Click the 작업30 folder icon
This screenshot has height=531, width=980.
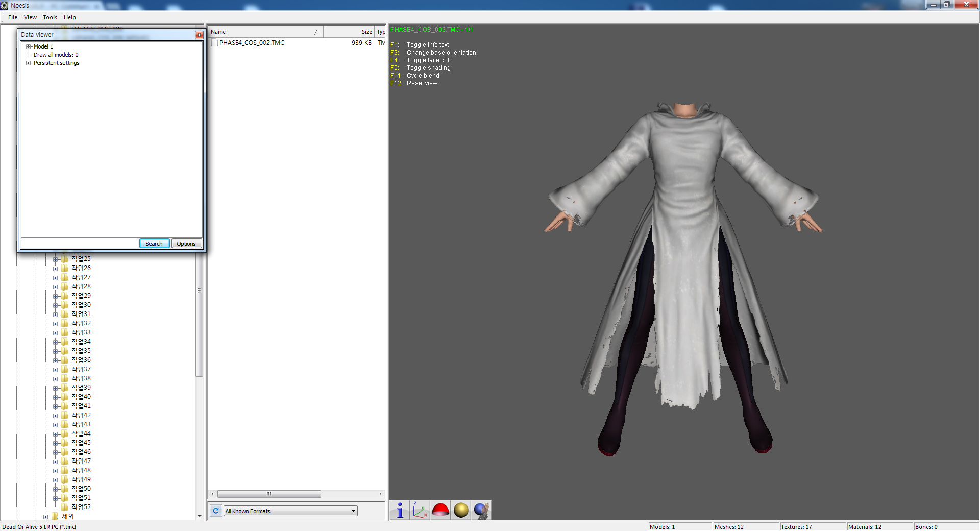[65, 305]
